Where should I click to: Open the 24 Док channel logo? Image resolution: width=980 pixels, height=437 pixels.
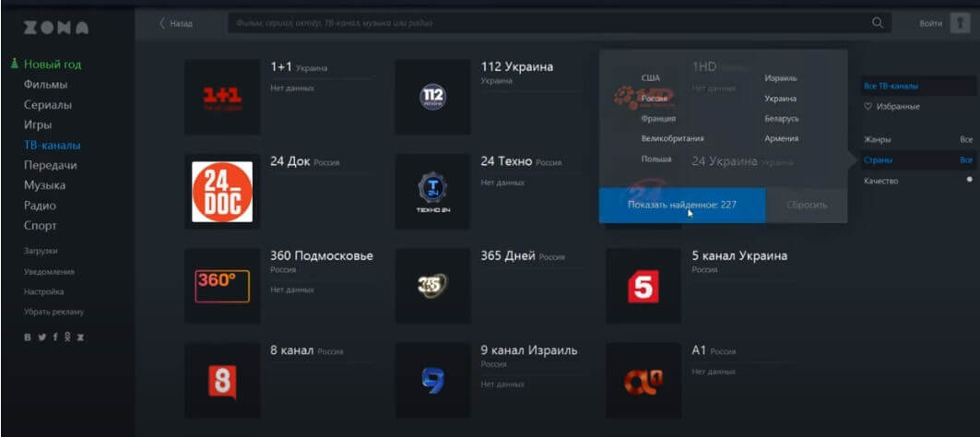click(x=222, y=192)
